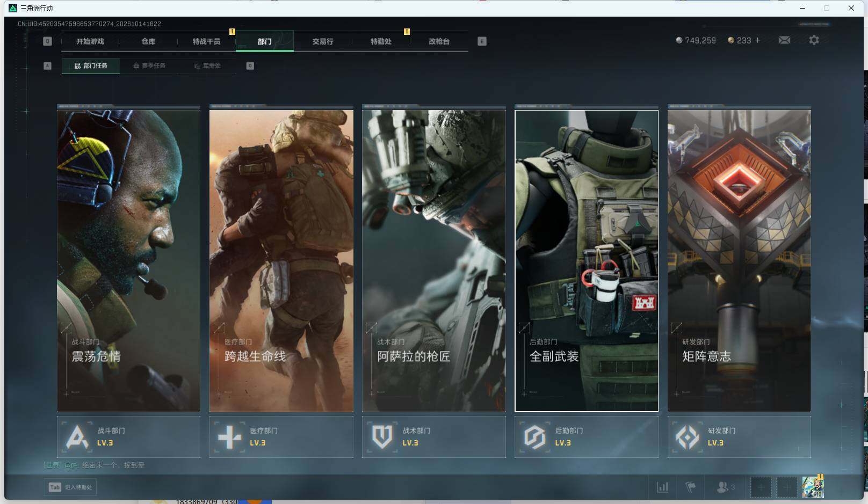
Task: Open the 矩阵意志 research department card
Action: pos(739,260)
